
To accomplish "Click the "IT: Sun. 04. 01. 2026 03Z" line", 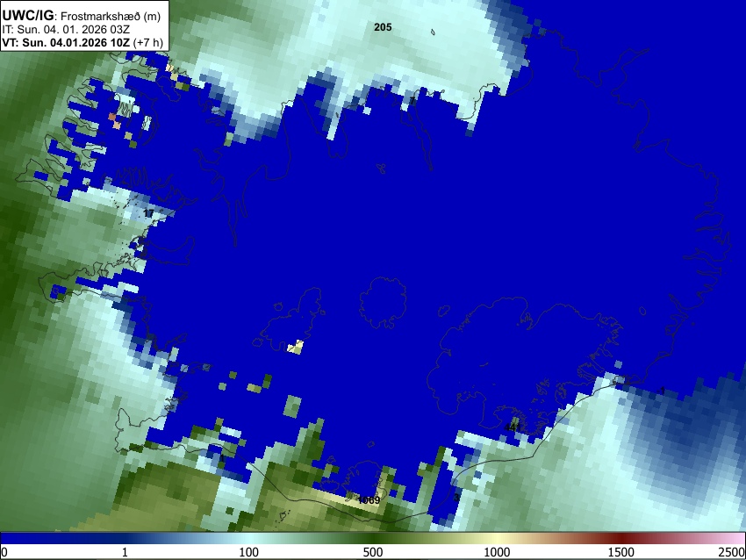I will [x=66, y=30].
